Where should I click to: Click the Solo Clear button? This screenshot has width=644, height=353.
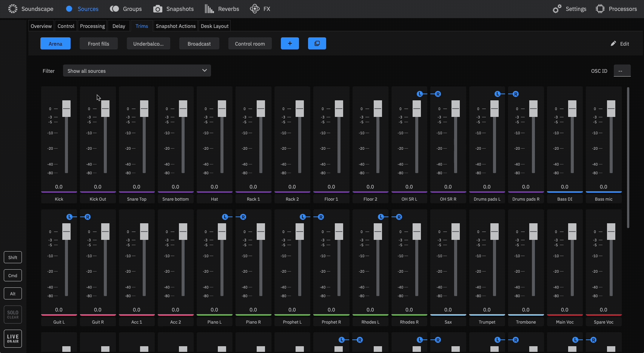tap(13, 315)
